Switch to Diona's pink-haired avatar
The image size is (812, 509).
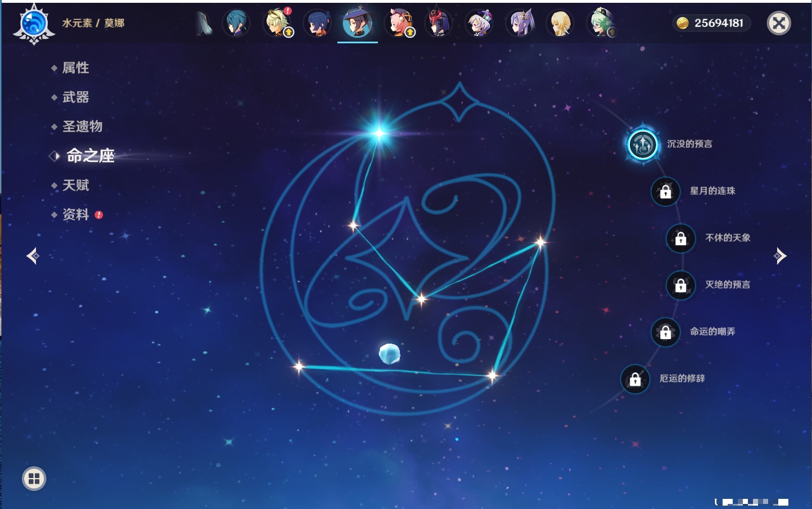coord(399,24)
